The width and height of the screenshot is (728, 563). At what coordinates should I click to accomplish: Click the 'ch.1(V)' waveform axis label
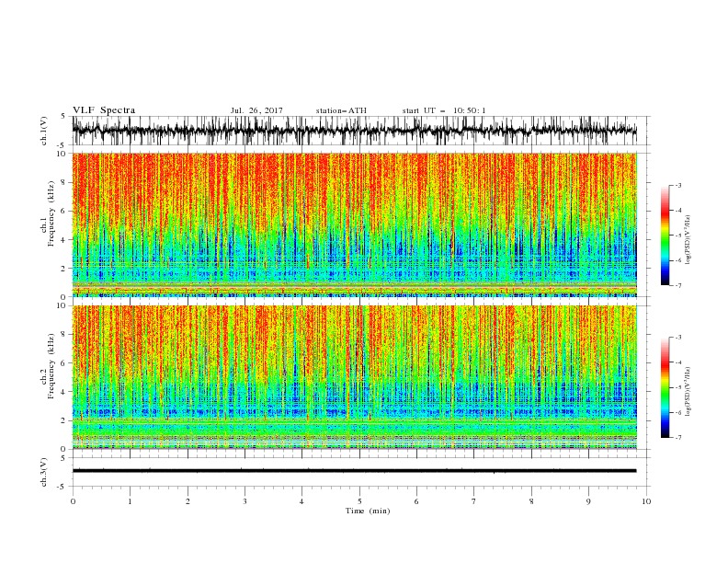click(x=44, y=131)
